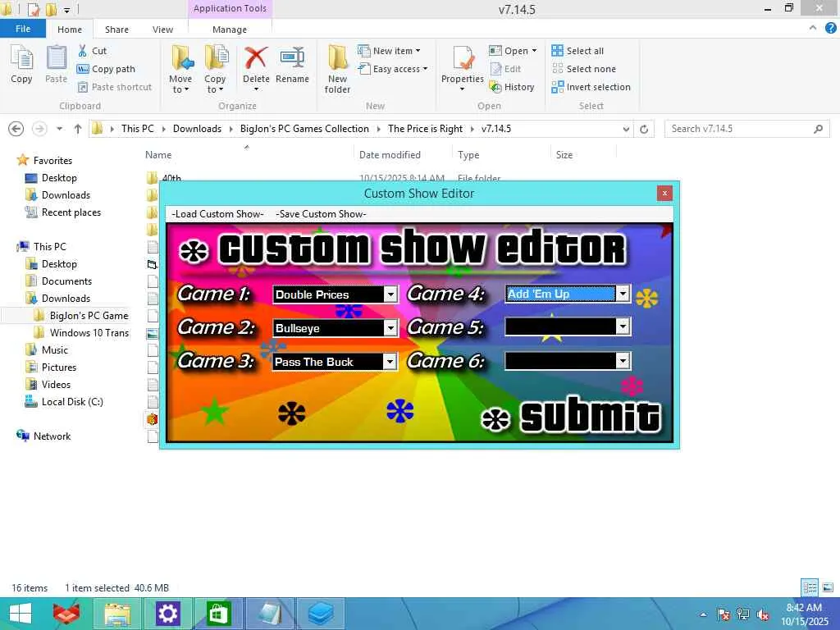840x630 pixels.
Task: Click History in the ribbon
Action: [x=512, y=87]
